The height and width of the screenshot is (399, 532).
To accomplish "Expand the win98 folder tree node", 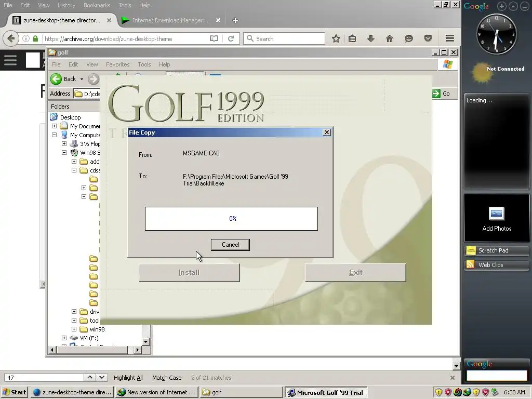I will click(74, 329).
